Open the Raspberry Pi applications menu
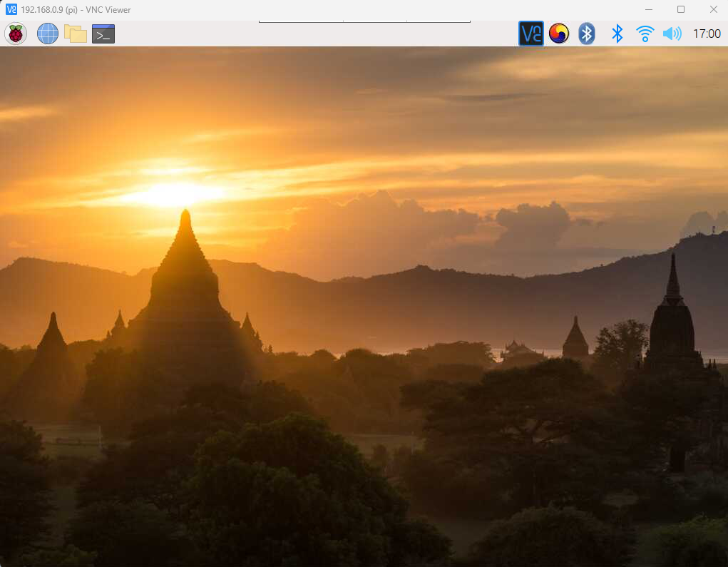 tap(16, 34)
